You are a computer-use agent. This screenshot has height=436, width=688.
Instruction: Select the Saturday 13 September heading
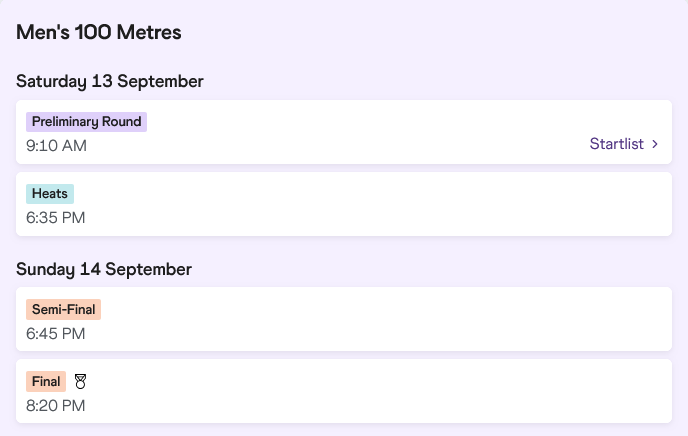coord(110,82)
